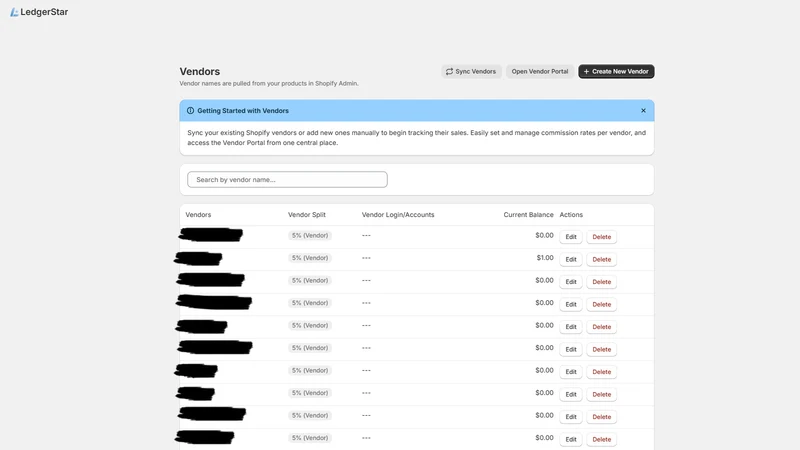Click the Vendor Split column header
Image resolution: width=800 pixels, height=450 pixels.
click(307, 215)
